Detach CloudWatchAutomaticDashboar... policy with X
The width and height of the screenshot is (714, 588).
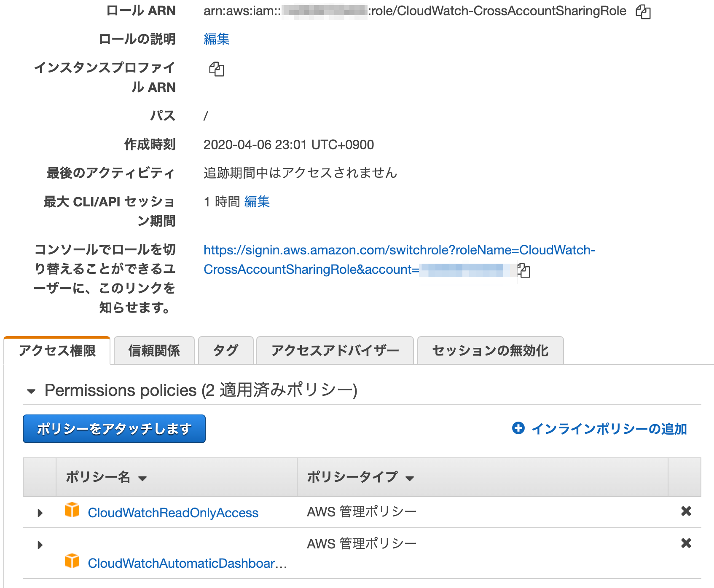[x=686, y=543]
